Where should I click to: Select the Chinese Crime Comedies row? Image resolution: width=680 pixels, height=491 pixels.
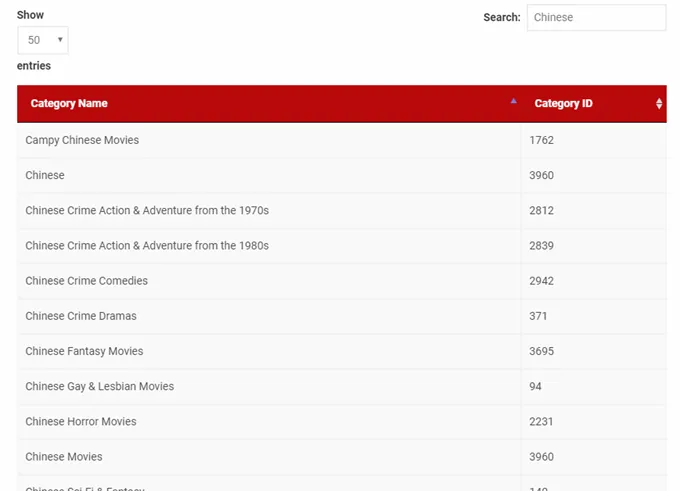tap(86, 281)
